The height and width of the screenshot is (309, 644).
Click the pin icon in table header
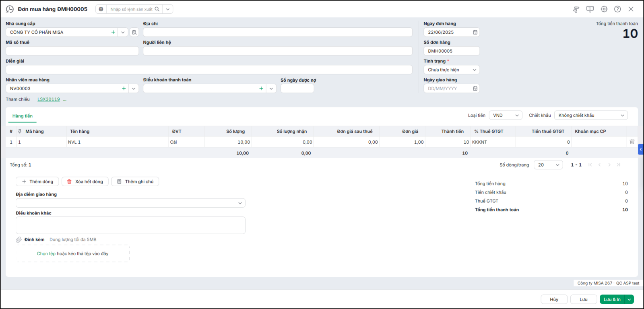click(x=19, y=131)
